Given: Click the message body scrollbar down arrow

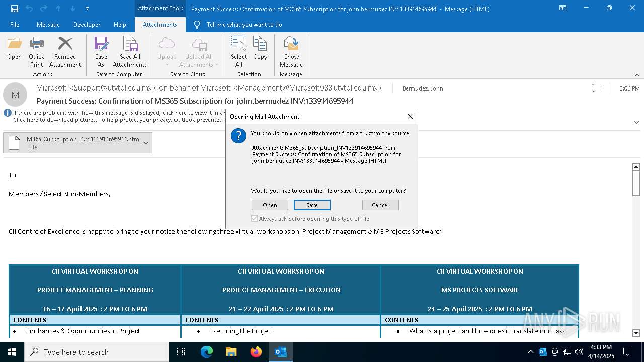Looking at the screenshot, I should click(636, 333).
